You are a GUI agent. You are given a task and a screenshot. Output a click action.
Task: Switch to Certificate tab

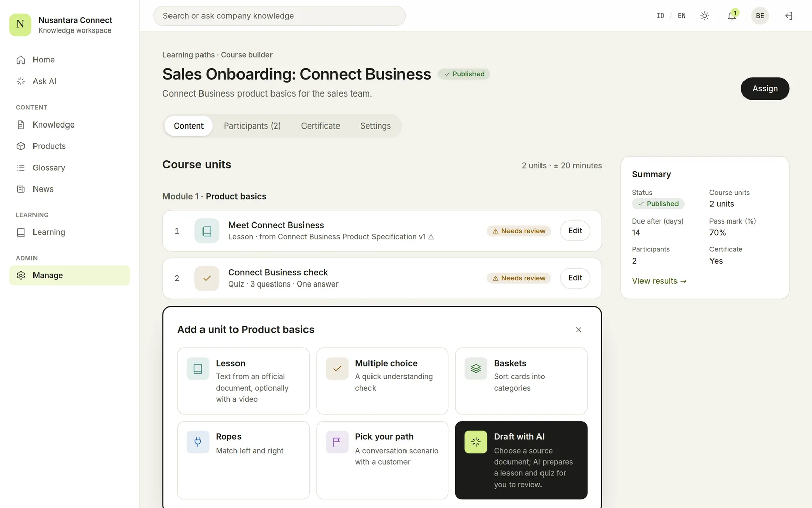(x=321, y=126)
